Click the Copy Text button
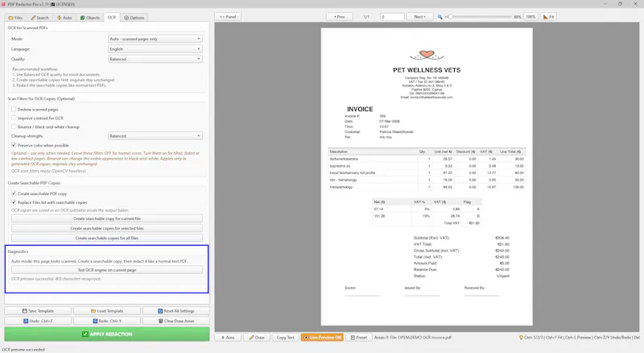The width and height of the screenshot is (644, 353). point(286,338)
